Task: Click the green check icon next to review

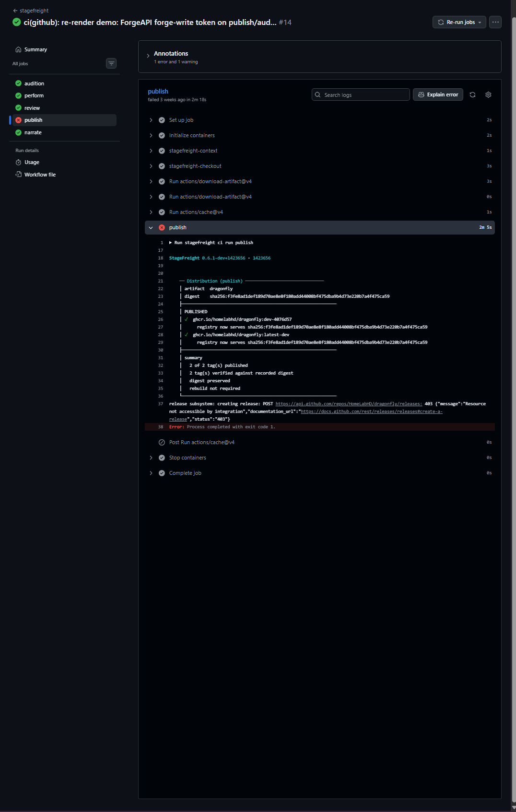Action: tap(18, 108)
